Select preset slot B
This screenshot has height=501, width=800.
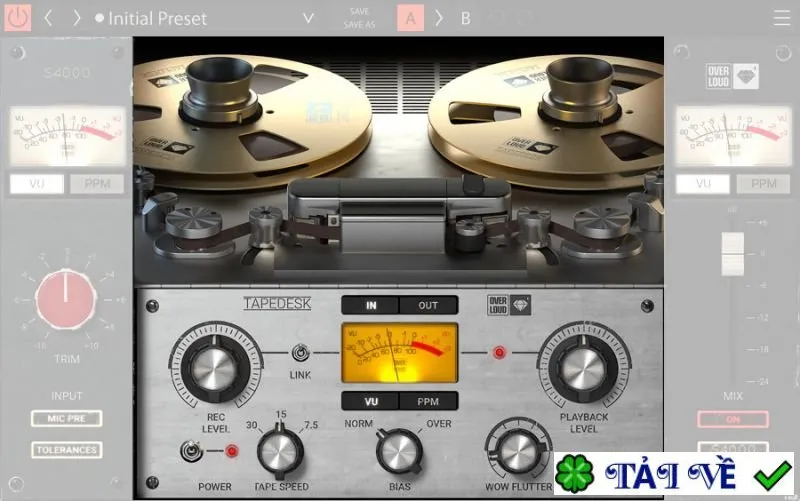(x=465, y=18)
